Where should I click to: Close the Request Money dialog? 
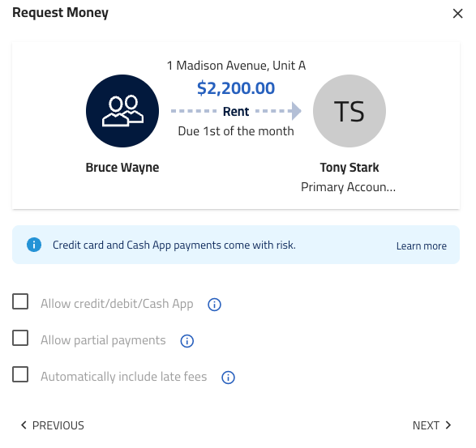457,13
